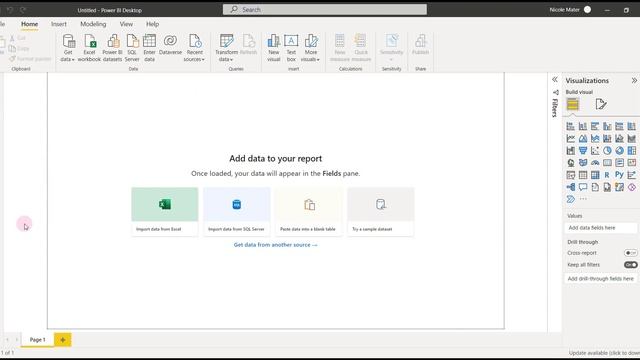Select the Page 1 tab
The height and width of the screenshot is (360, 640).
[38, 340]
